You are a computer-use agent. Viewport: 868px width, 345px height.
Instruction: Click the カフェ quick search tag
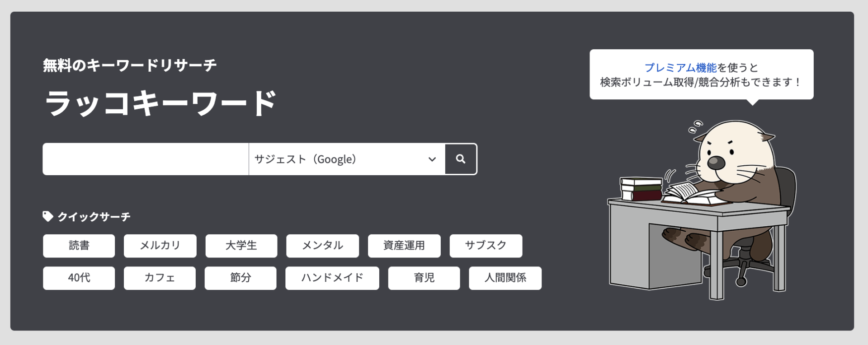pos(160,278)
